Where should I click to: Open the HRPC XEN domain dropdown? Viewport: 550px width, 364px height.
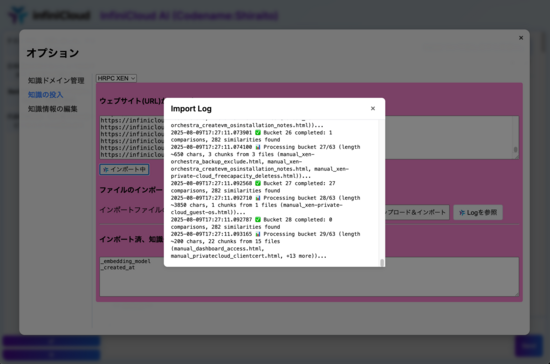pos(116,78)
